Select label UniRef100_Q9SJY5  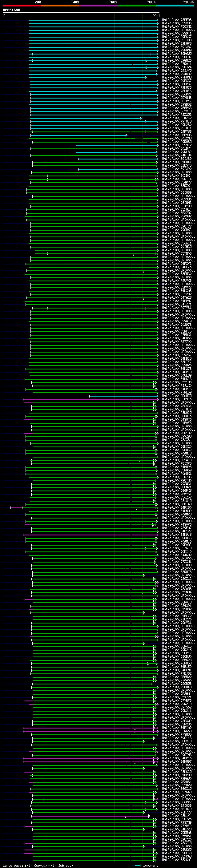[x=177, y=71]
